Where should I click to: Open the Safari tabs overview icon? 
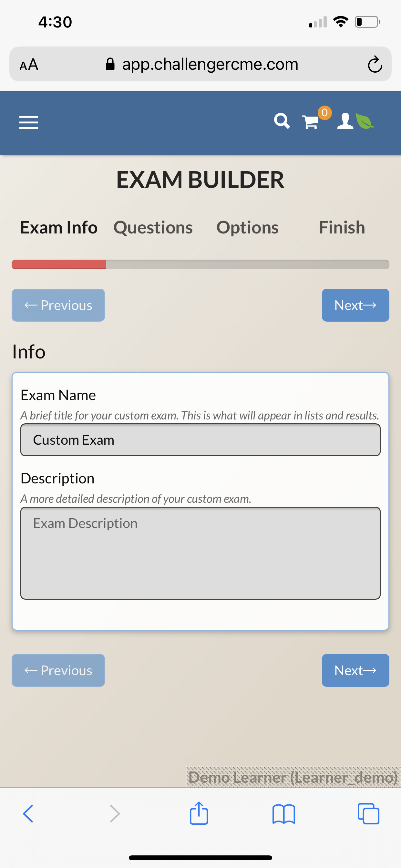[x=368, y=814]
